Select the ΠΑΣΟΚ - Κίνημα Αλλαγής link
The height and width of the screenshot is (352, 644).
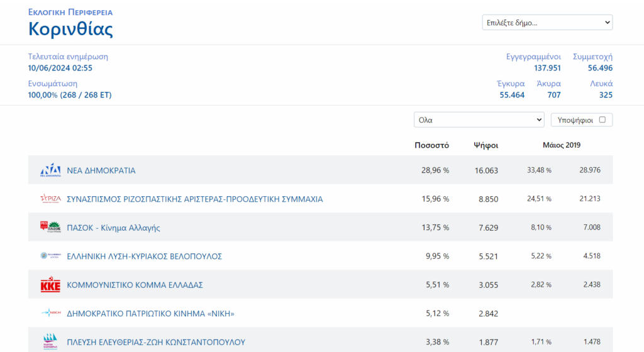[113, 228]
